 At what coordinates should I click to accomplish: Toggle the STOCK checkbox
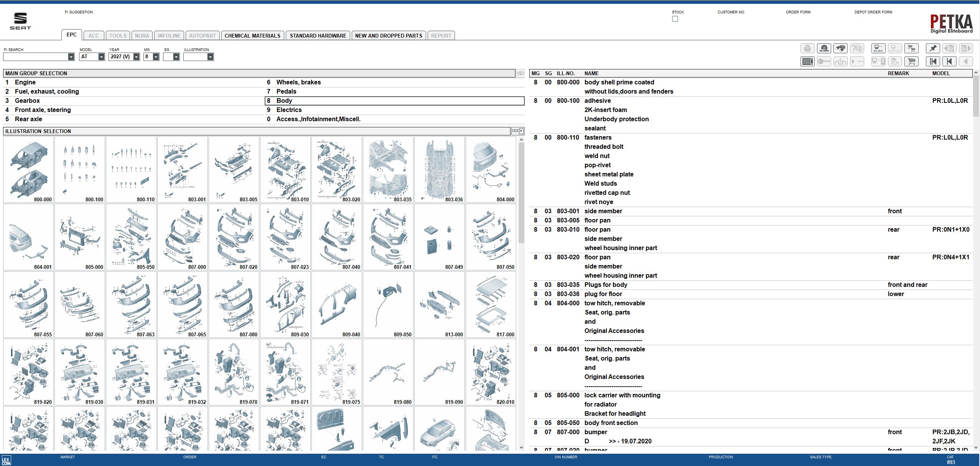pos(675,18)
